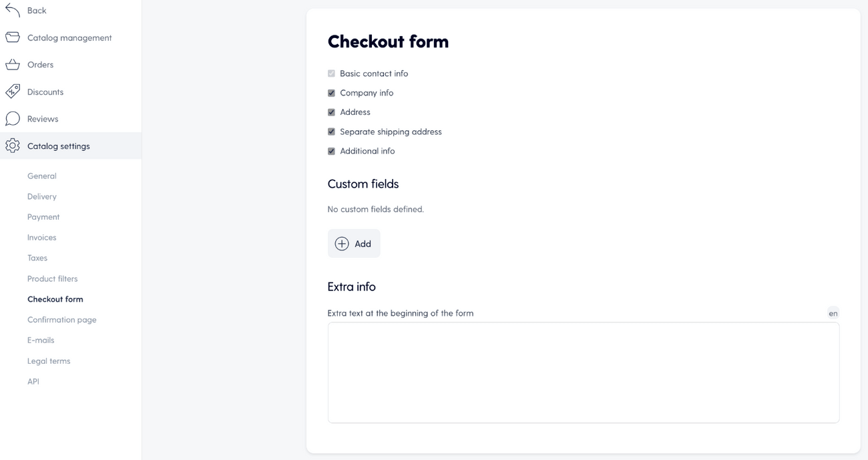Open the Catalog management box icon
868x460 pixels.
pyautogui.click(x=13, y=37)
